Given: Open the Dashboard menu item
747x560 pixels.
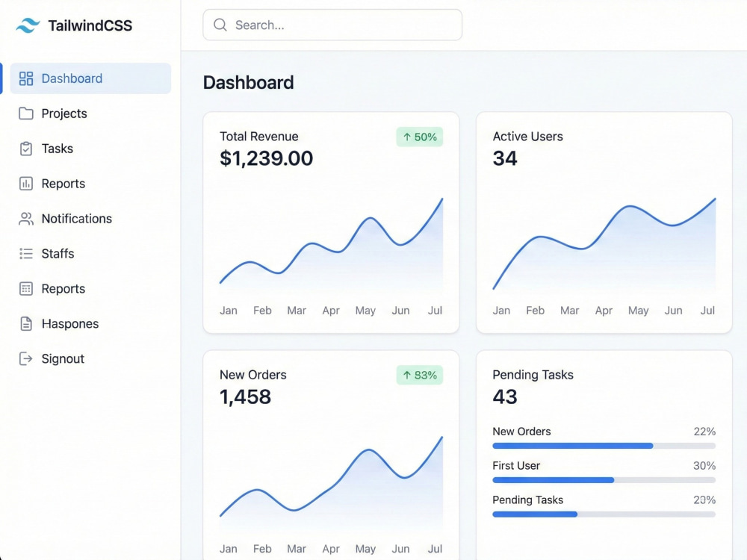Looking at the screenshot, I should click(x=90, y=78).
